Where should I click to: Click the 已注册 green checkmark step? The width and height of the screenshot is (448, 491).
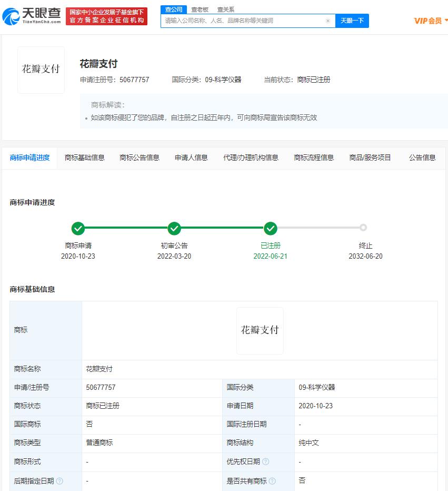(x=271, y=228)
